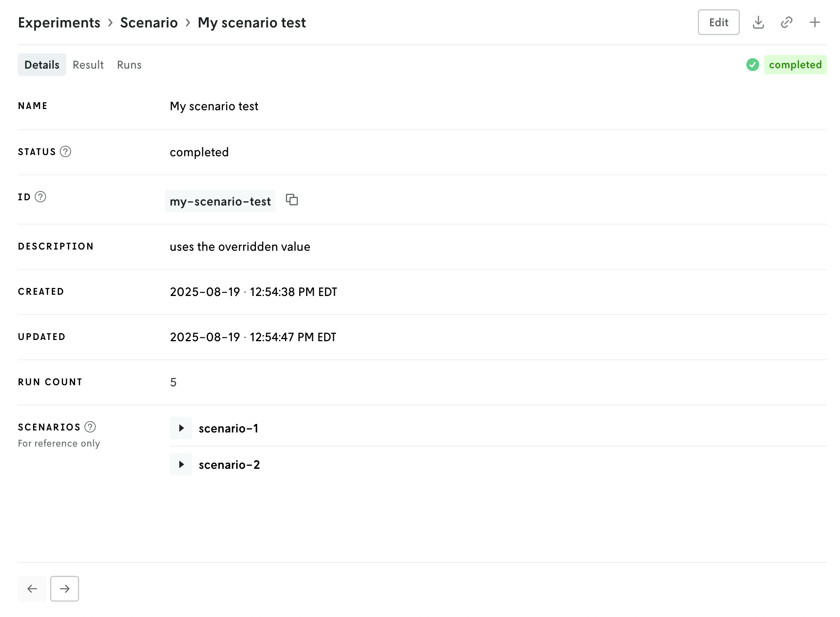The height and width of the screenshot is (617, 840).
Task: Click the Status help question icon
Action: [x=65, y=152]
